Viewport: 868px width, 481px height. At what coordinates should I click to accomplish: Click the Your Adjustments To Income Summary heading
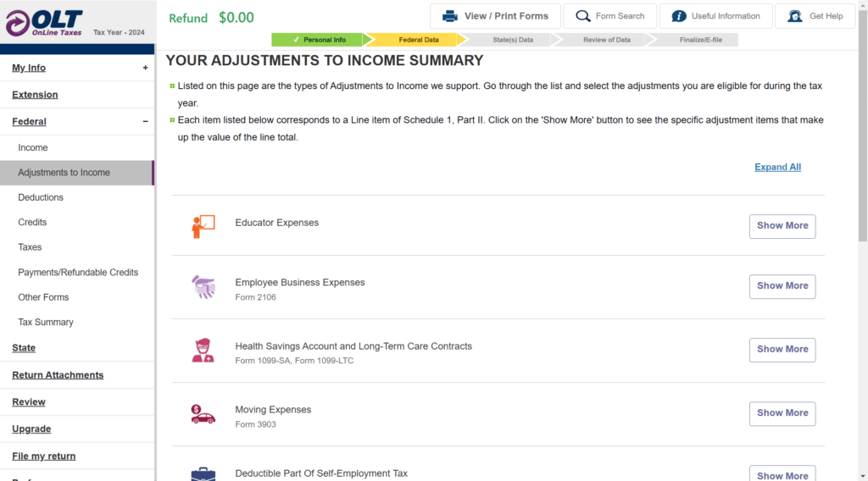click(x=325, y=60)
